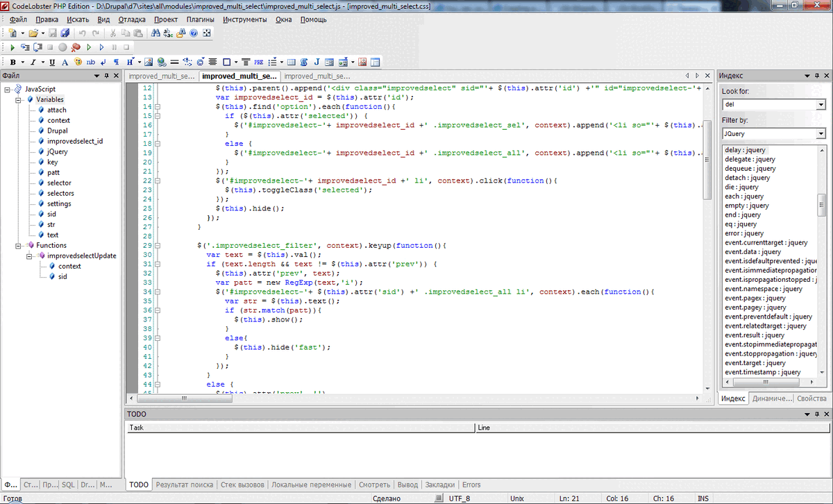
Task: Open the 'Look for' combo box dropdown
Action: (821, 105)
